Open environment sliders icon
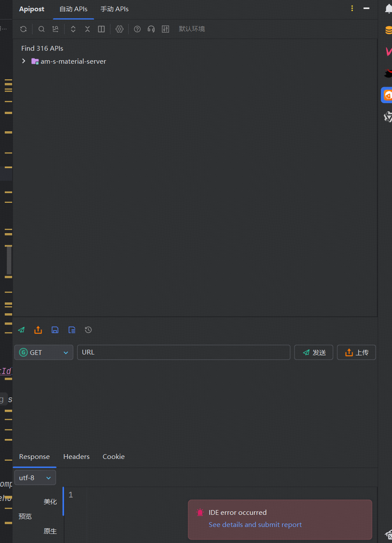 pos(165,29)
